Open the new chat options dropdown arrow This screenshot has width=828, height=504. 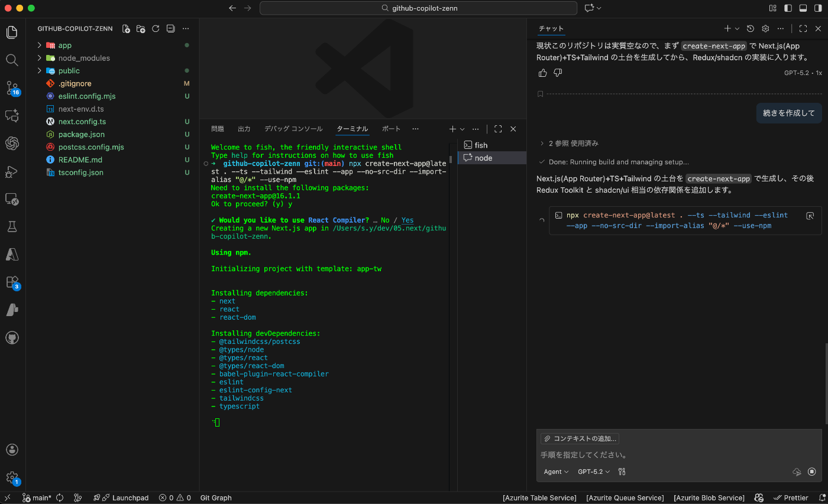[737, 28]
